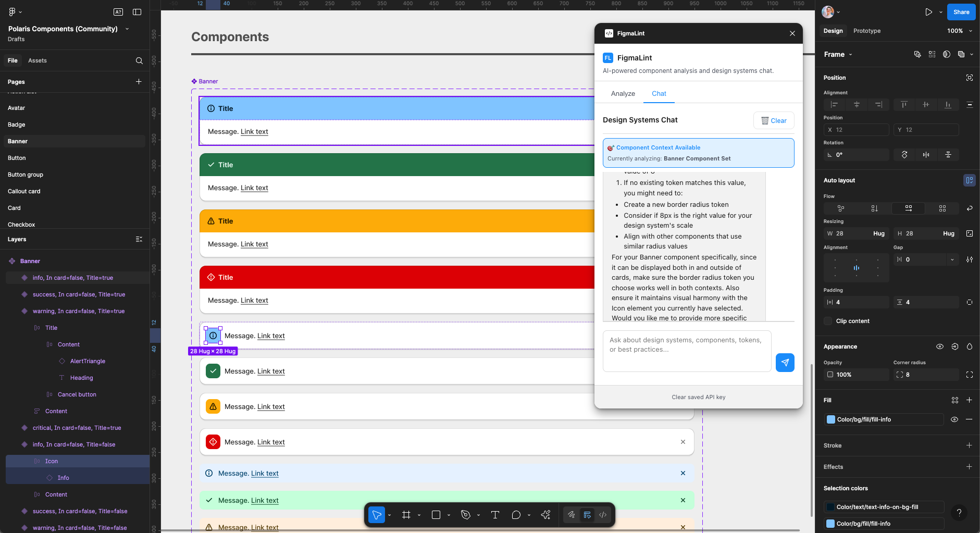980x533 pixels.
Task: Open auto layout settings icon beside Gap
Action: click(x=969, y=259)
